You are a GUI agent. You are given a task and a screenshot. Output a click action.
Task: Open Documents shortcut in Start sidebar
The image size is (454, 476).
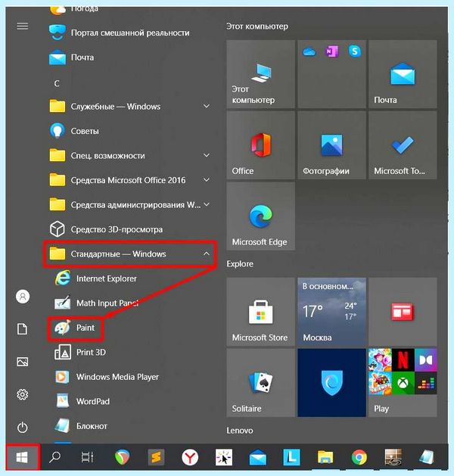point(23,329)
